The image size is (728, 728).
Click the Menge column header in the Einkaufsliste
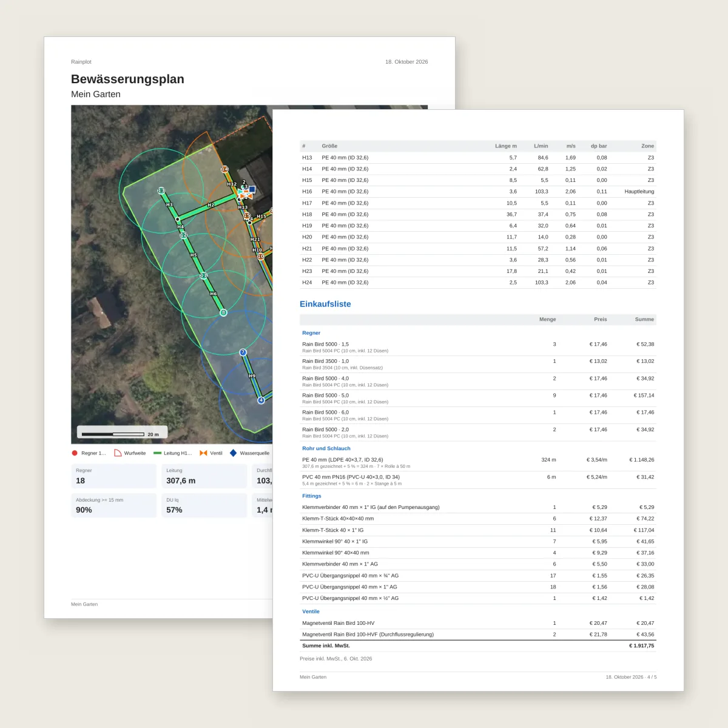[x=548, y=320]
